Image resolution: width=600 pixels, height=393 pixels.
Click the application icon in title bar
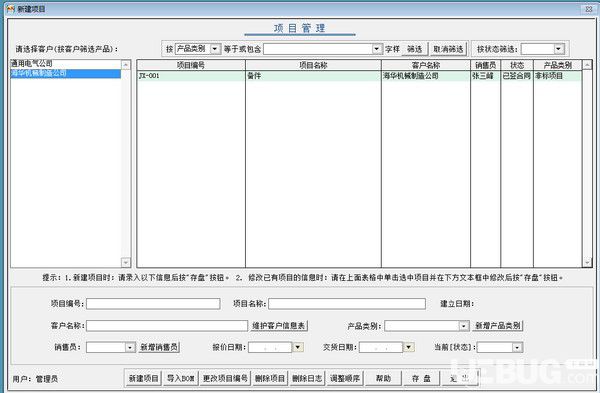tap(10, 8)
